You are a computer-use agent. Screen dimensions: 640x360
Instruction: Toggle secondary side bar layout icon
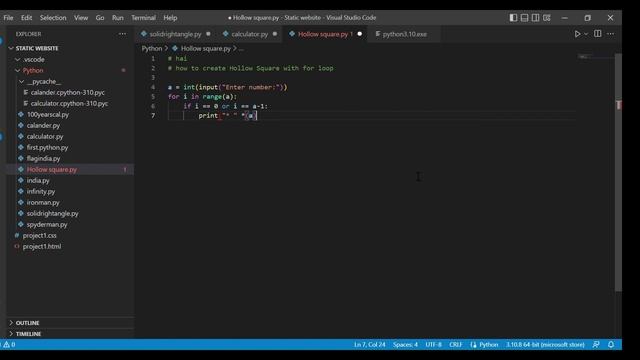coord(536,18)
